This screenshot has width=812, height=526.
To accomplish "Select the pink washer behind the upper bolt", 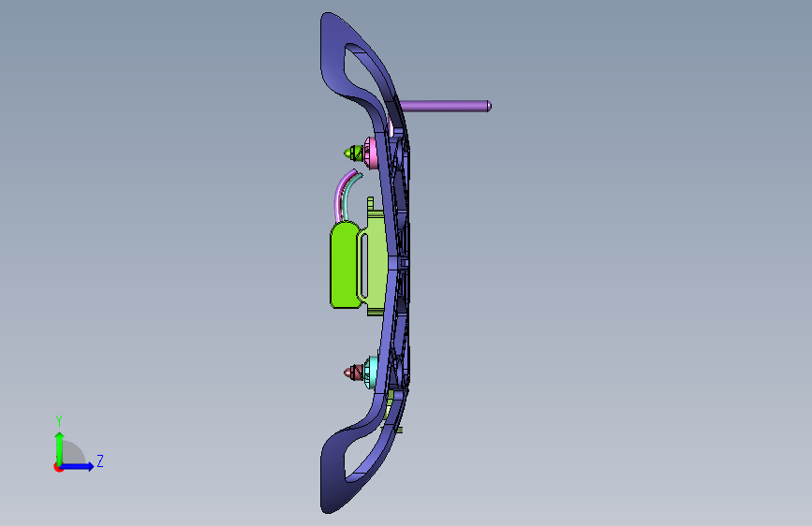I will [370, 153].
